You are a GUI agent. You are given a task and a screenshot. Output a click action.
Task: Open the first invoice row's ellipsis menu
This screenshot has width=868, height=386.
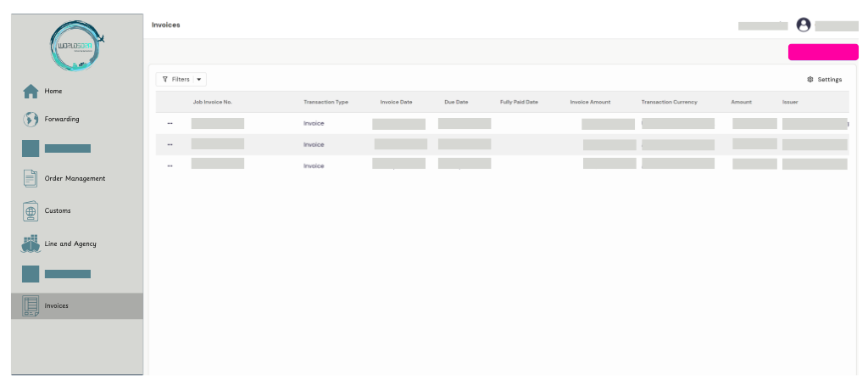click(x=170, y=123)
